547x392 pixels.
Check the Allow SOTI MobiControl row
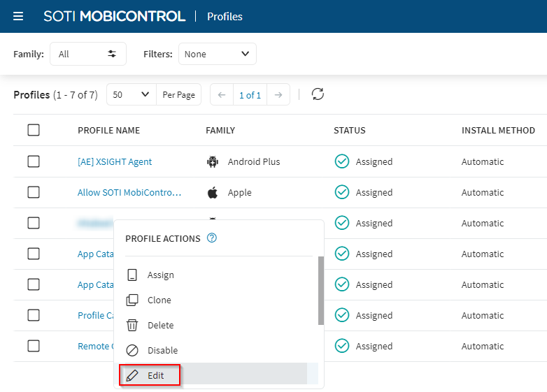34,192
